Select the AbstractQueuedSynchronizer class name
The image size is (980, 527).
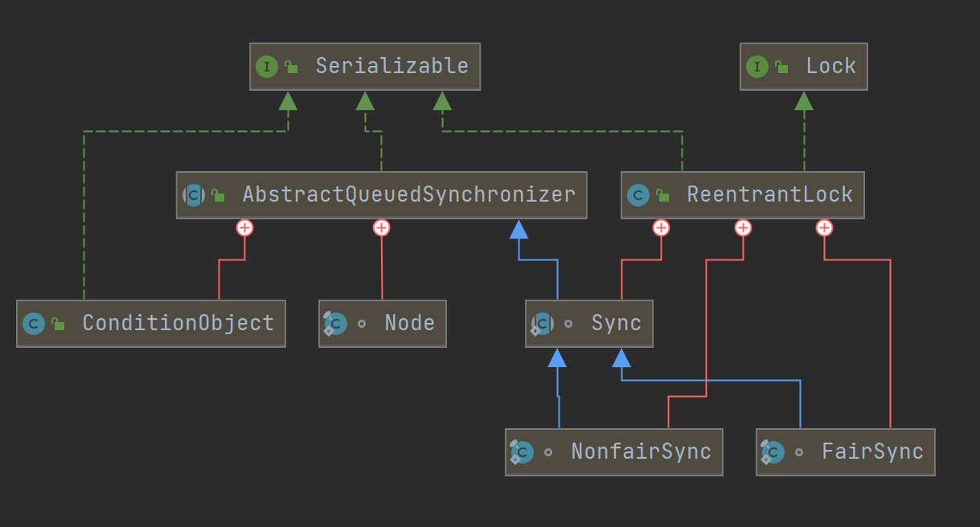pyautogui.click(x=408, y=194)
